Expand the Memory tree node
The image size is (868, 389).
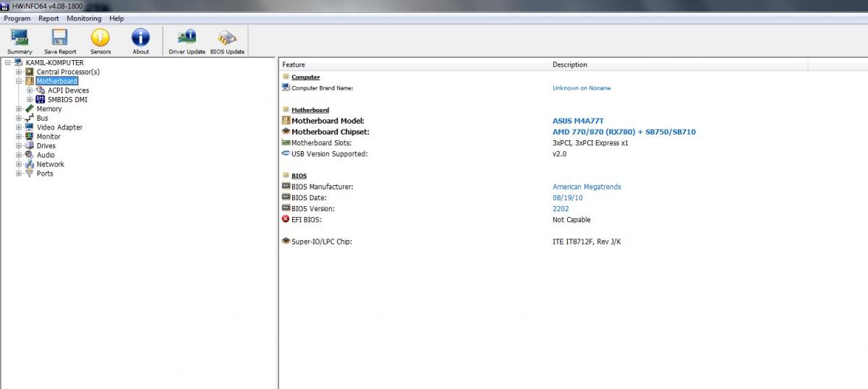19,109
